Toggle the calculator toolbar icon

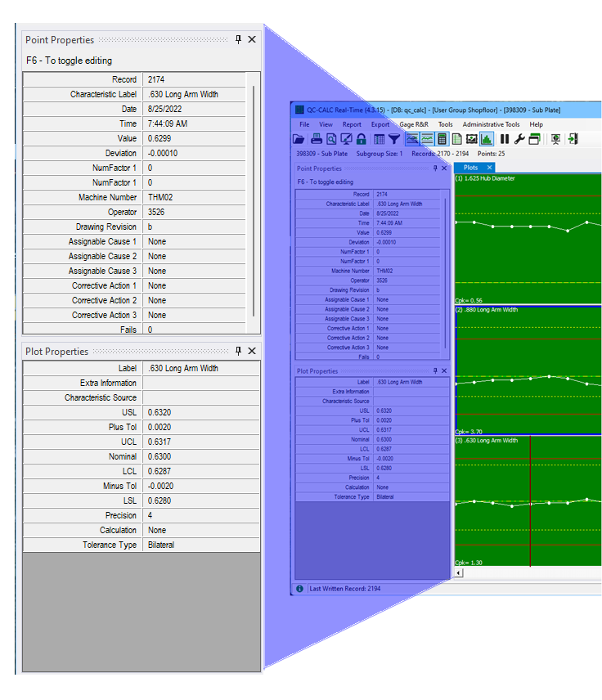[442, 139]
